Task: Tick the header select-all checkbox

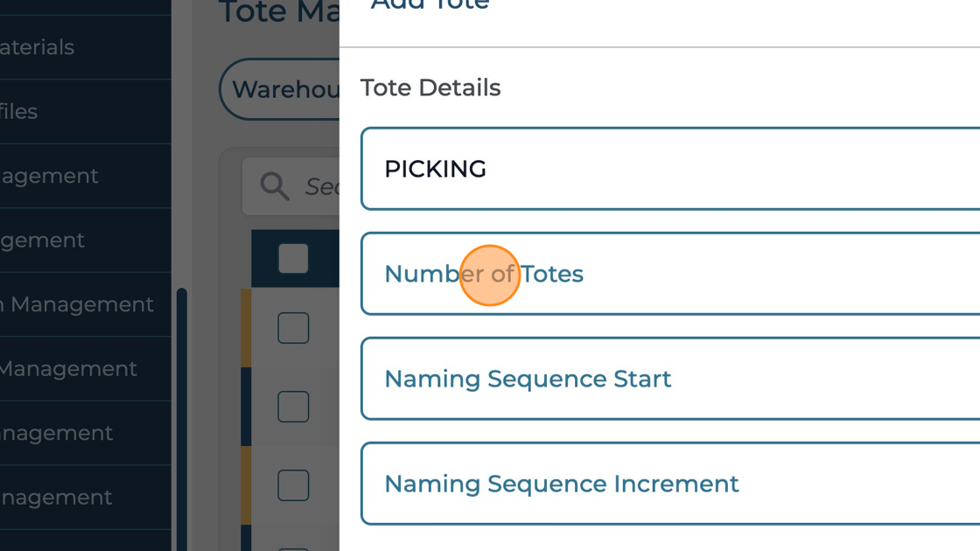Action: point(293,259)
